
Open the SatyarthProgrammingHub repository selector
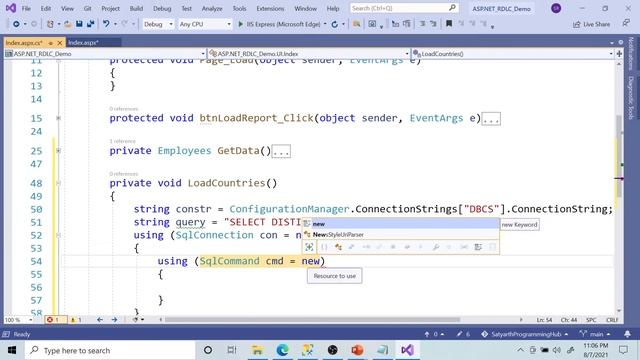(524, 334)
